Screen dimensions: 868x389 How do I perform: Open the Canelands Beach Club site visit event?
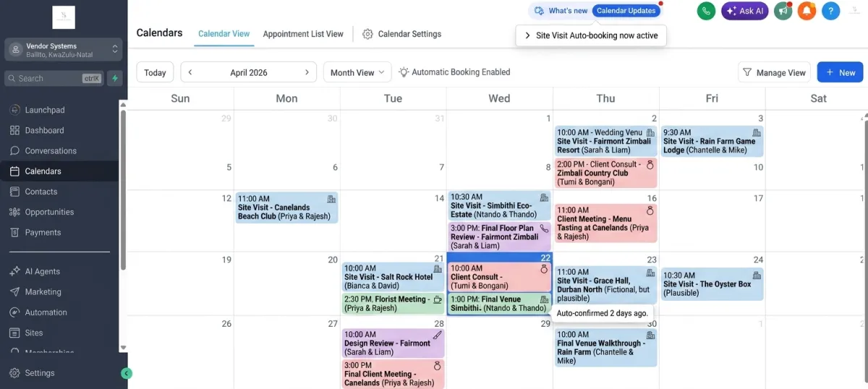click(287, 208)
